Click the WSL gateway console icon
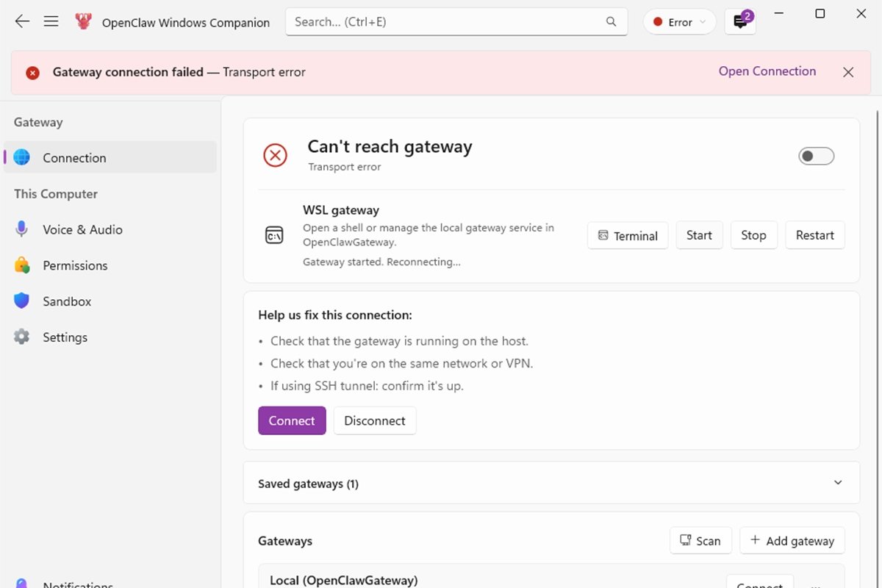882x588 pixels. click(x=274, y=235)
